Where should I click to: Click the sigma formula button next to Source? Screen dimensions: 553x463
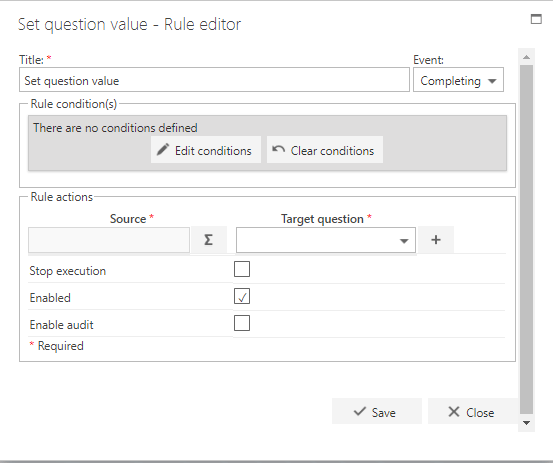(x=208, y=240)
